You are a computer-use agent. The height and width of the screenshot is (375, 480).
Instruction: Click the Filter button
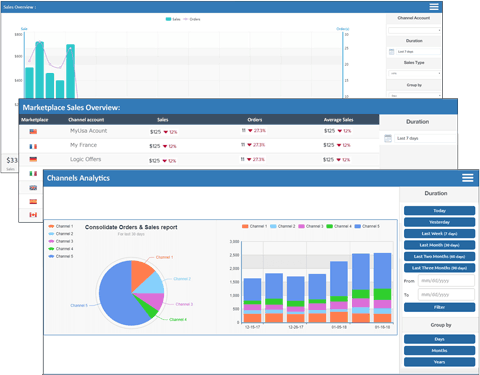[x=439, y=307]
